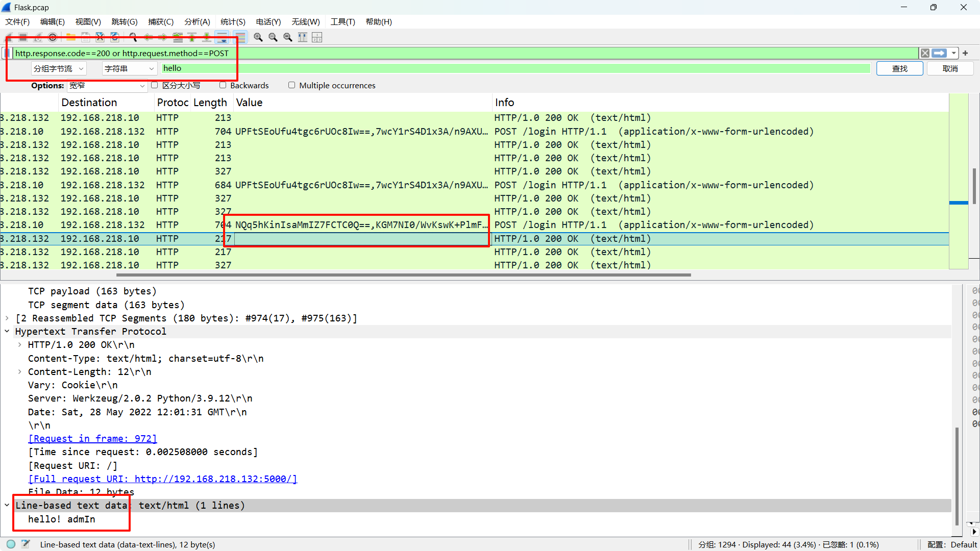Click the packet list horizontal scrollbar

tap(403, 275)
